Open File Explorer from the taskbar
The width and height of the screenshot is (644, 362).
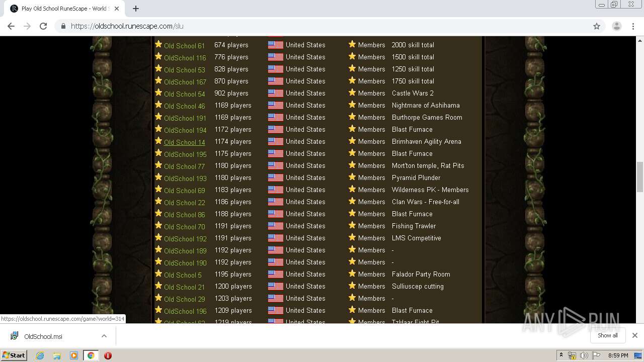[57, 355]
